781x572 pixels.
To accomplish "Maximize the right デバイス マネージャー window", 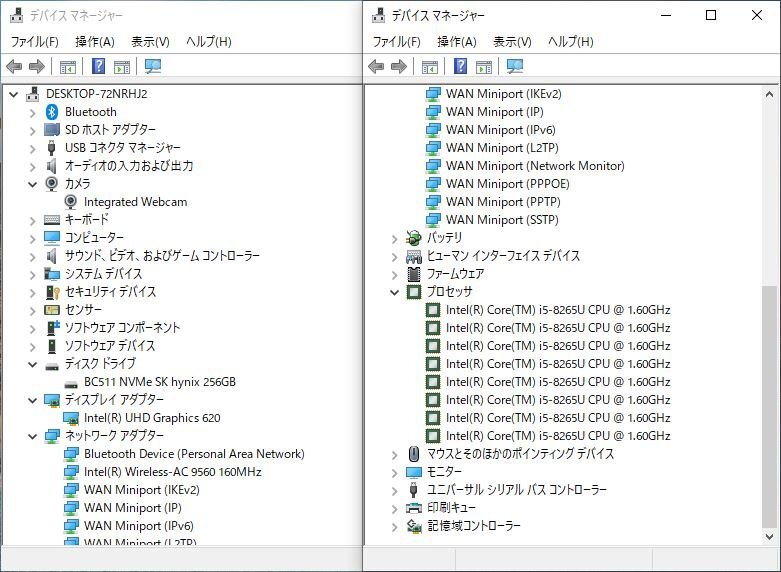I will [x=711, y=15].
